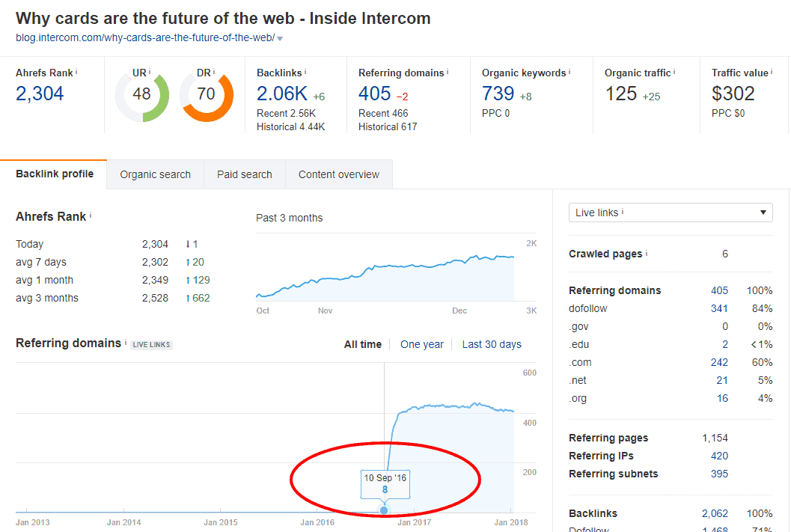Open the Paid search tab
The width and height of the screenshot is (791, 532).
(x=245, y=174)
